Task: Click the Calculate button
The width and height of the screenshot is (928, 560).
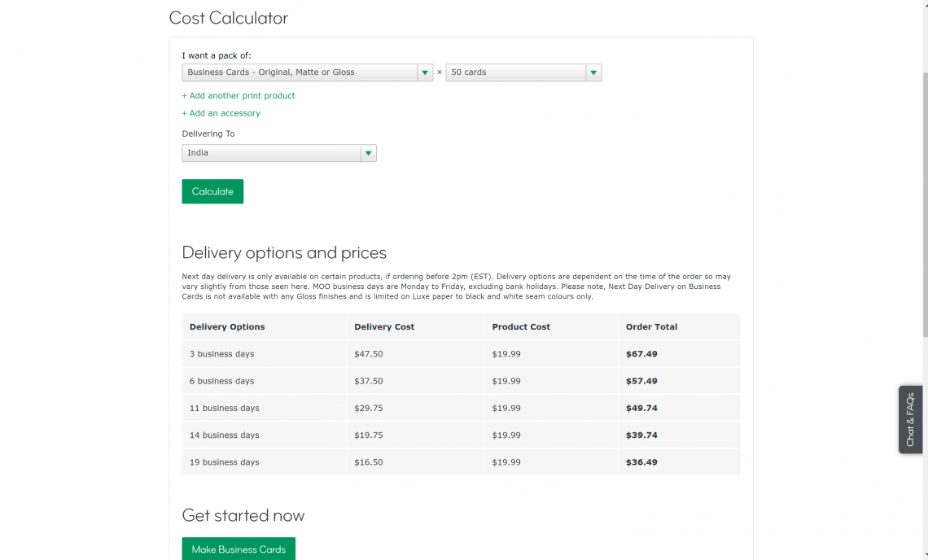Action: point(212,191)
